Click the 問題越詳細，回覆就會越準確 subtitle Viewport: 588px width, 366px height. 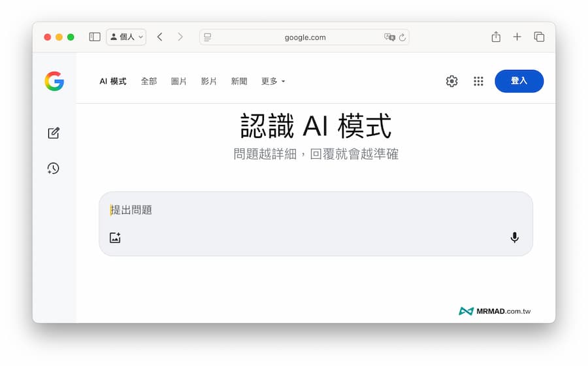pyautogui.click(x=316, y=154)
